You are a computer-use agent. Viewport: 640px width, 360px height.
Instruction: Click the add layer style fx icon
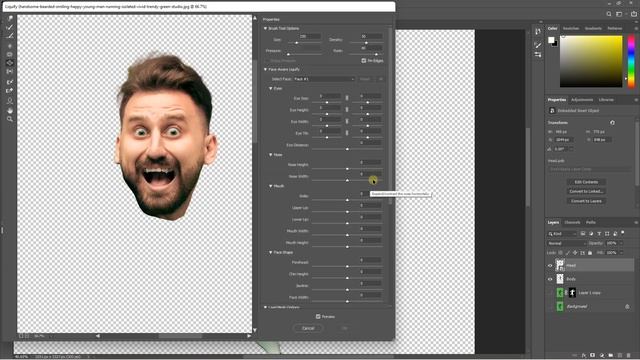point(584,356)
